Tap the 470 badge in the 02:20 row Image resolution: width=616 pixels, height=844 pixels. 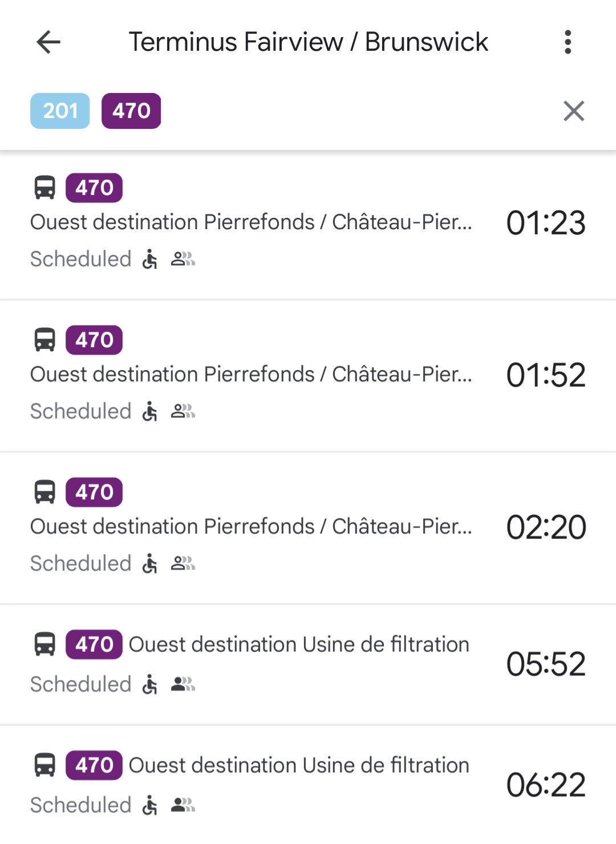(x=94, y=492)
